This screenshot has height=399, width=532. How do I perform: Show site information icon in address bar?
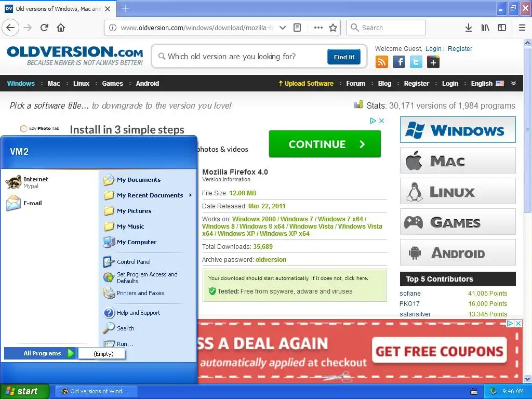pos(112,28)
